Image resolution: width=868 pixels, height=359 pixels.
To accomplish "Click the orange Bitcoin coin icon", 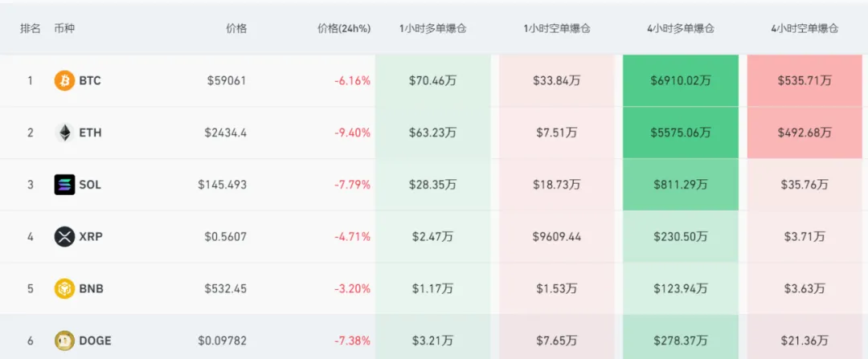I will click(x=64, y=81).
